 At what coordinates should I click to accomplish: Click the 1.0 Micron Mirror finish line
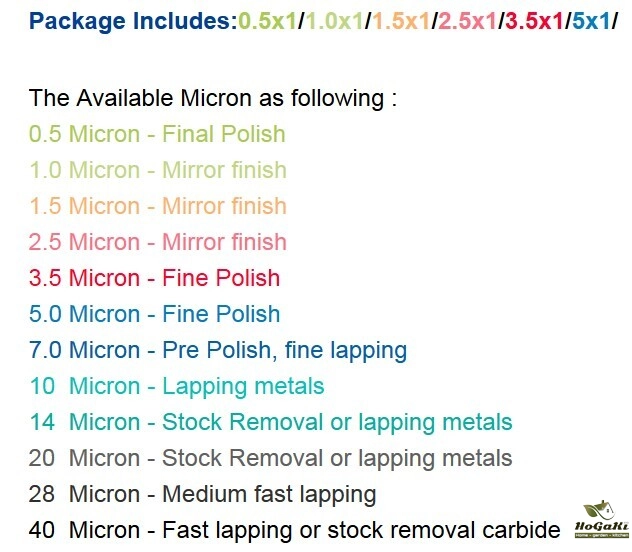[157, 170]
